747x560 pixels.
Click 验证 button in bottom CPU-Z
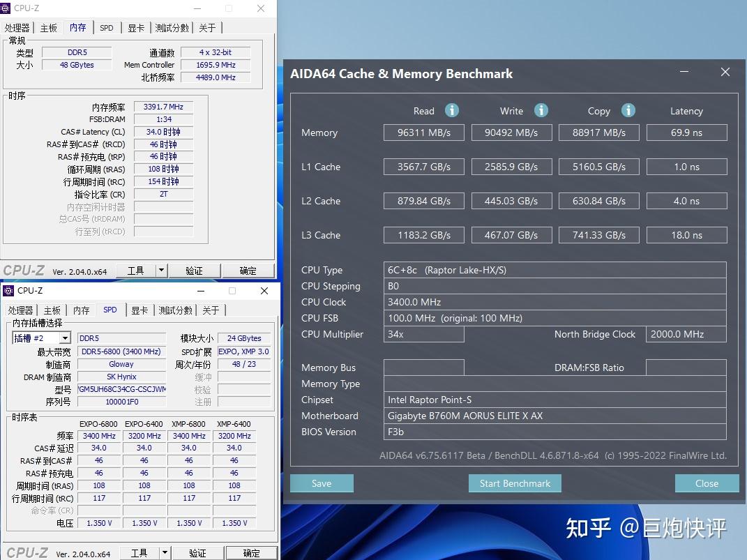(197, 553)
